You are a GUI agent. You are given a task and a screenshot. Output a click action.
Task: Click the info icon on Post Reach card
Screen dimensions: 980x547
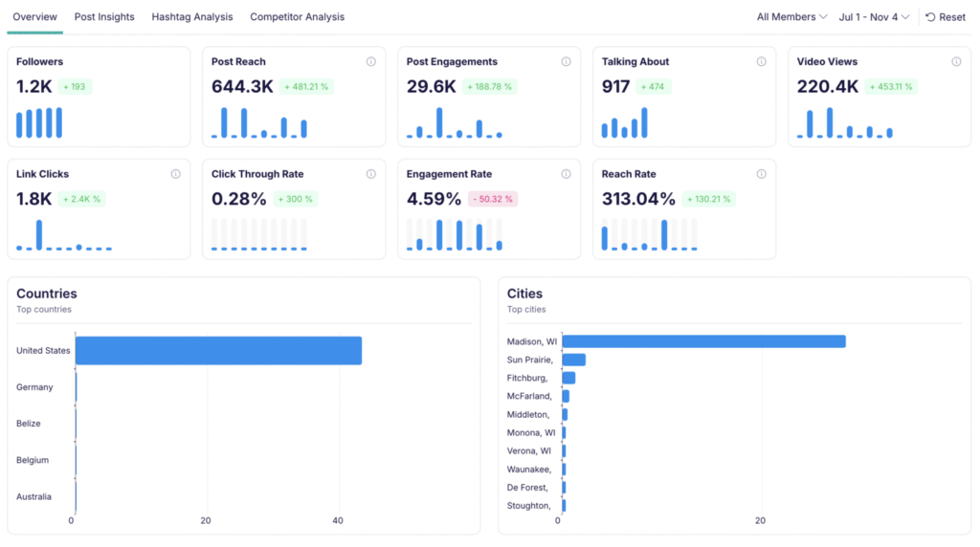tap(370, 62)
